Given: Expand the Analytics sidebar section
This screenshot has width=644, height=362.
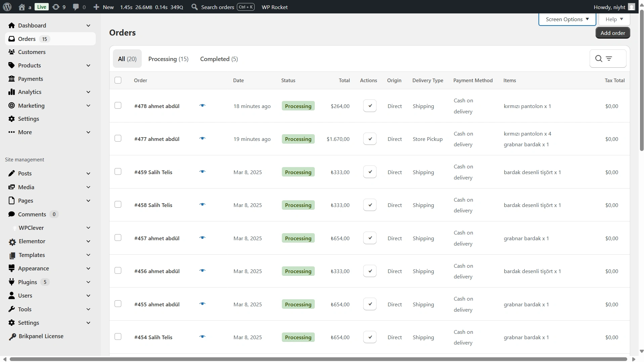Looking at the screenshot, I should (88, 92).
